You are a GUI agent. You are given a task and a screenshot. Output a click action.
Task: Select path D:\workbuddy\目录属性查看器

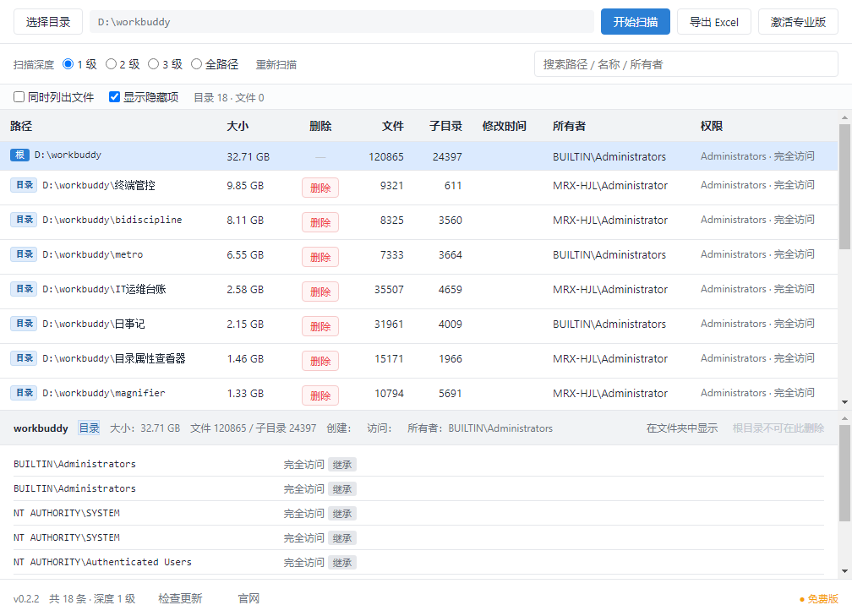(x=114, y=358)
